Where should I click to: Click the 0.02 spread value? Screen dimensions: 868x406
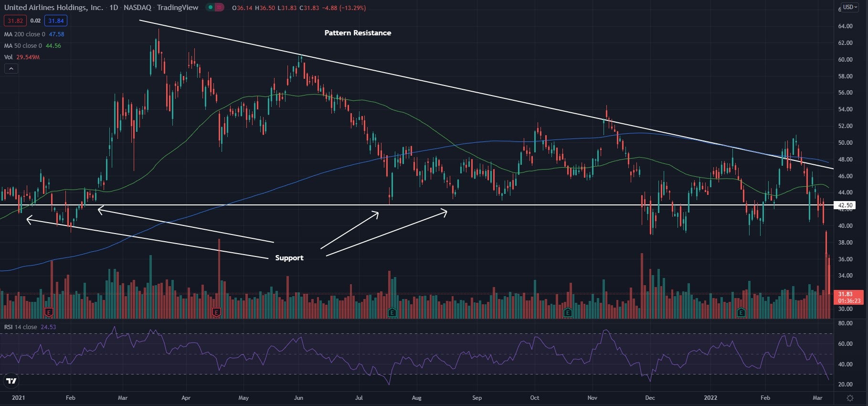click(x=35, y=21)
